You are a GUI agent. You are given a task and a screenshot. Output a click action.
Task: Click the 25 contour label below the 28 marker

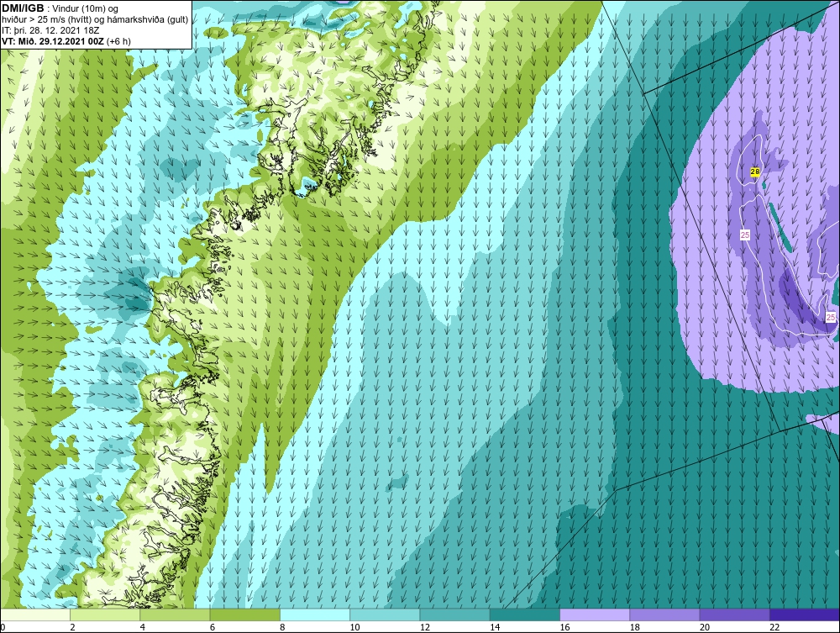coord(744,235)
